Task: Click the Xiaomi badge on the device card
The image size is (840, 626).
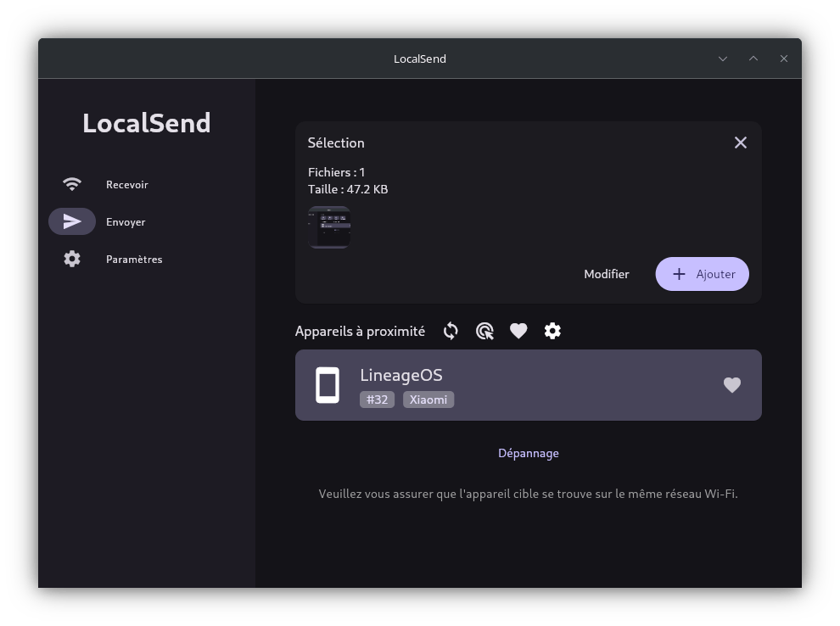Action: 428,399
